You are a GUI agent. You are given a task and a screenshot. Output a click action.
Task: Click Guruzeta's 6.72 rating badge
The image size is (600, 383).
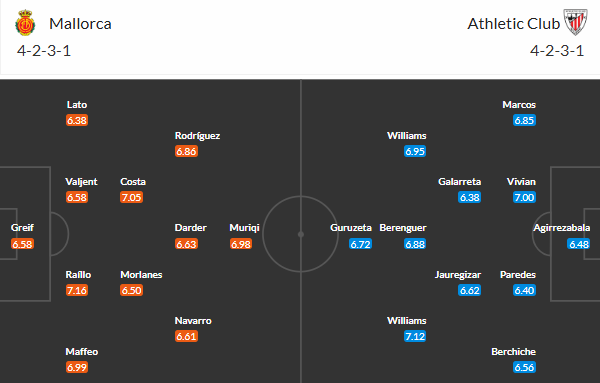click(x=360, y=244)
